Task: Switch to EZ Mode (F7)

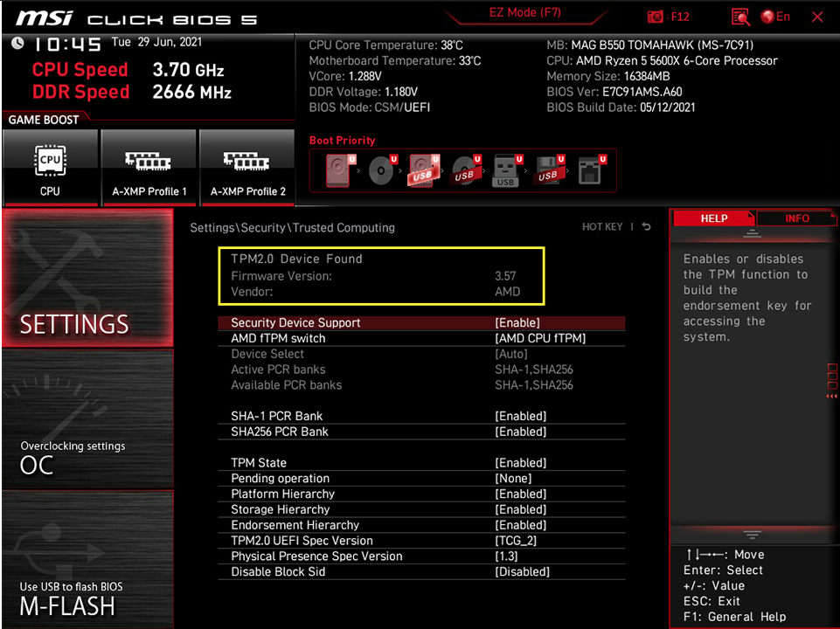Action: coord(525,13)
